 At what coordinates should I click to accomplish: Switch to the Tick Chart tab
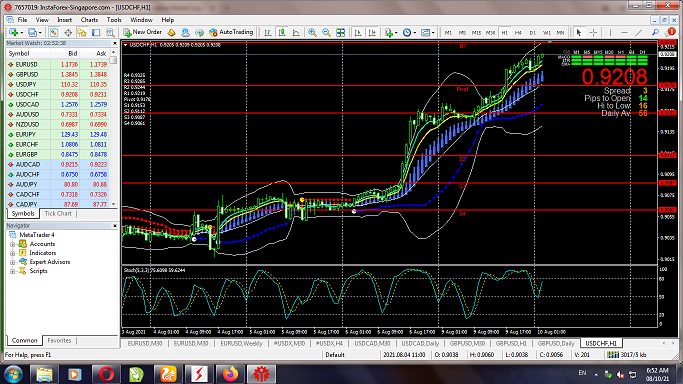pos(58,214)
